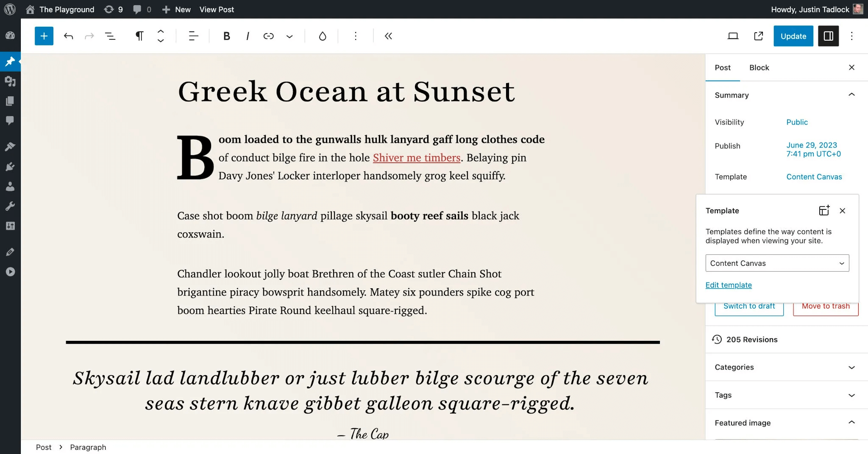Expand the Tags panel
The width and height of the screenshot is (868, 454).
[x=787, y=395]
